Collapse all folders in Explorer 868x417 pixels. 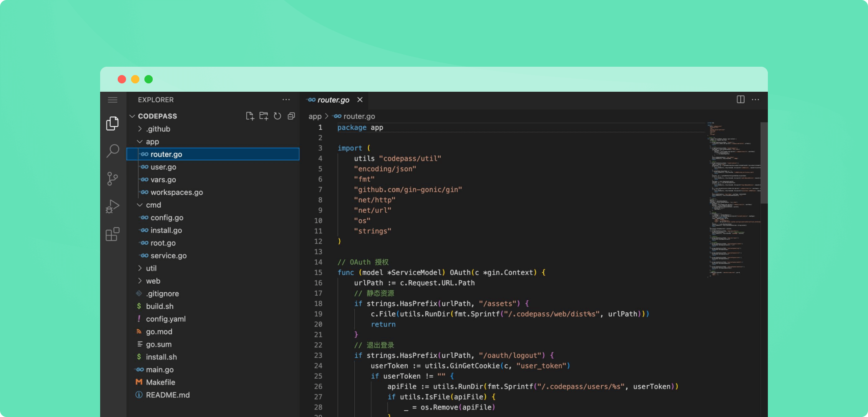(291, 116)
